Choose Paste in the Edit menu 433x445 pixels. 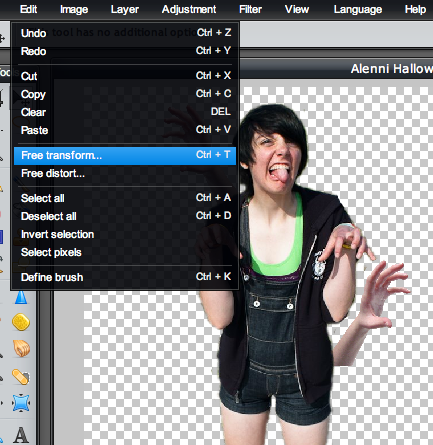(x=125, y=130)
